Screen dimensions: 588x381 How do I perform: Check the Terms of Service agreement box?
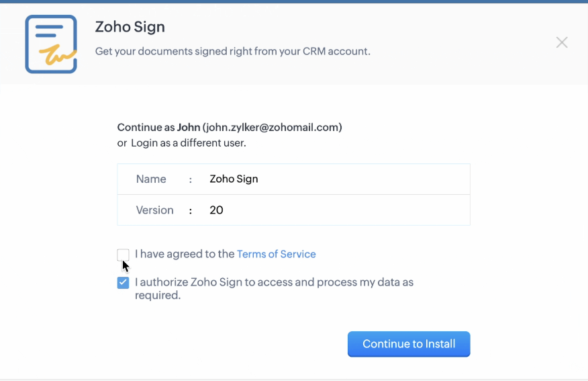pyautogui.click(x=123, y=255)
